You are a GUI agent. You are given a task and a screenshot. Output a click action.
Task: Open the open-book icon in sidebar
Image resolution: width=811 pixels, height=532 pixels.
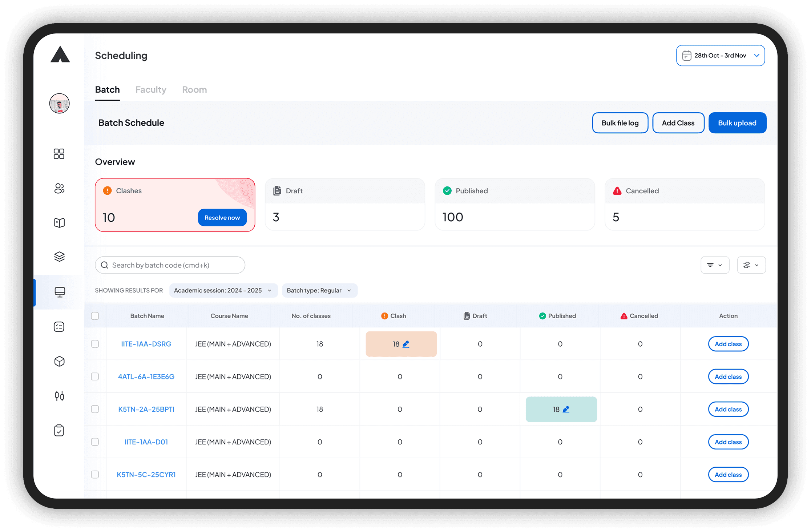click(59, 223)
